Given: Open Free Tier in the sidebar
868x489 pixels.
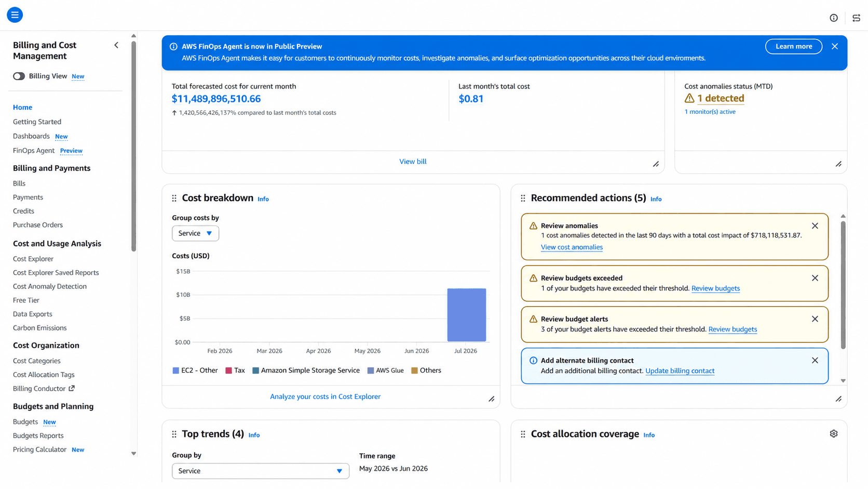Looking at the screenshot, I should [x=26, y=300].
